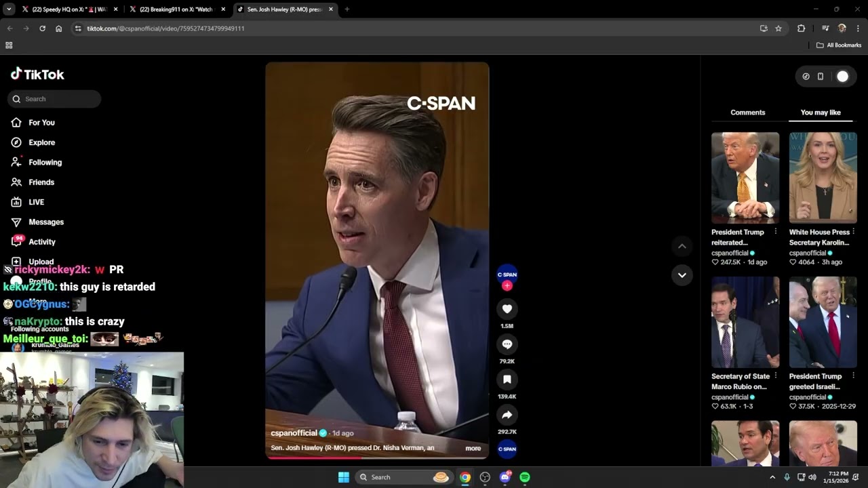This screenshot has width=868, height=488.
Task: Toggle the mobile device icon in top pill
Action: coord(820,77)
